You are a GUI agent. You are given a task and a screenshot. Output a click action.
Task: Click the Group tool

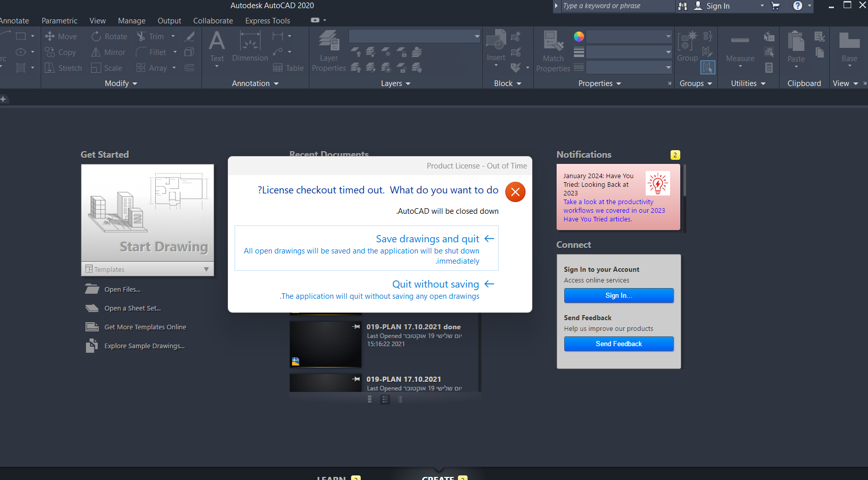[687, 46]
